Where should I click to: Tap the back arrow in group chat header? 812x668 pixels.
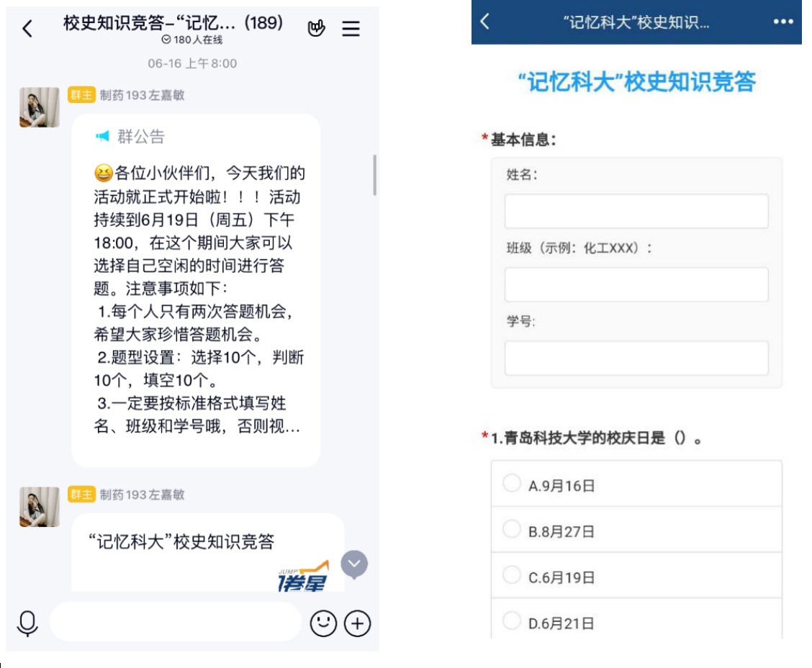click(27, 29)
